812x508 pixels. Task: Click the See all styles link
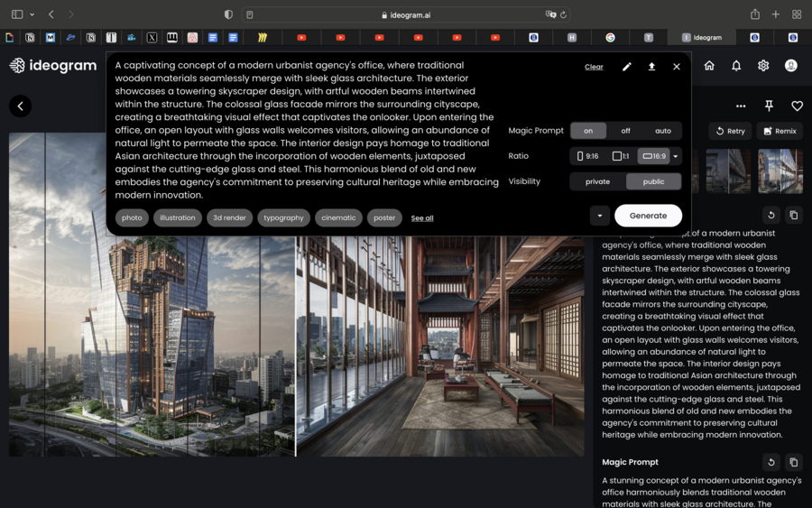point(422,218)
